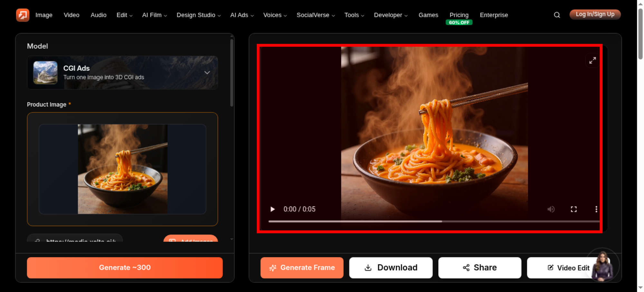644x292 pixels.
Task: Open the Tools dropdown
Action: point(354,15)
